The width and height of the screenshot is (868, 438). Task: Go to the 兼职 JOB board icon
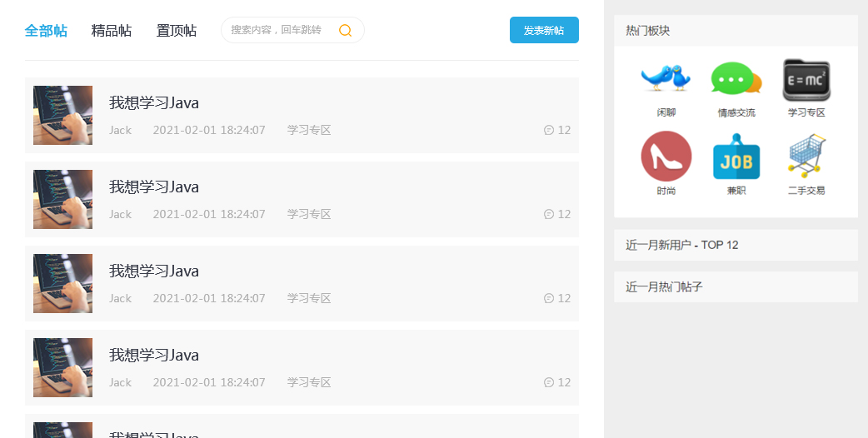pos(736,157)
